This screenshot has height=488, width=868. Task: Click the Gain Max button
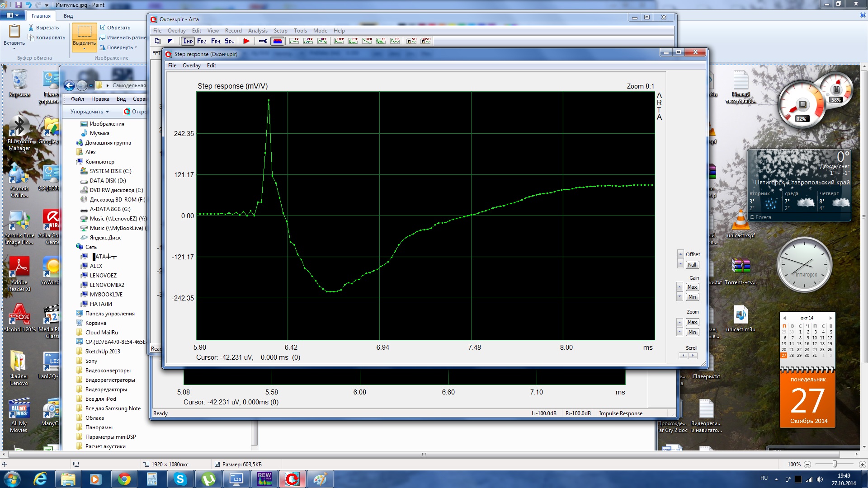point(692,287)
